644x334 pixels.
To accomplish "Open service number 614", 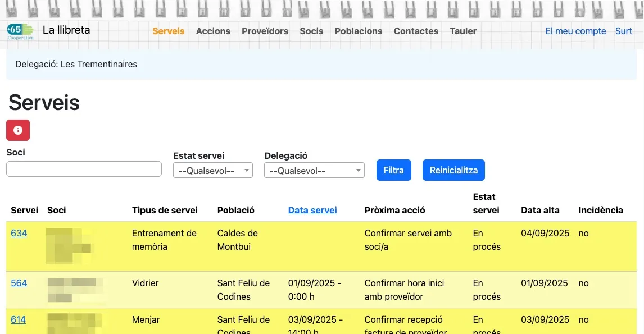I will click(x=18, y=320).
